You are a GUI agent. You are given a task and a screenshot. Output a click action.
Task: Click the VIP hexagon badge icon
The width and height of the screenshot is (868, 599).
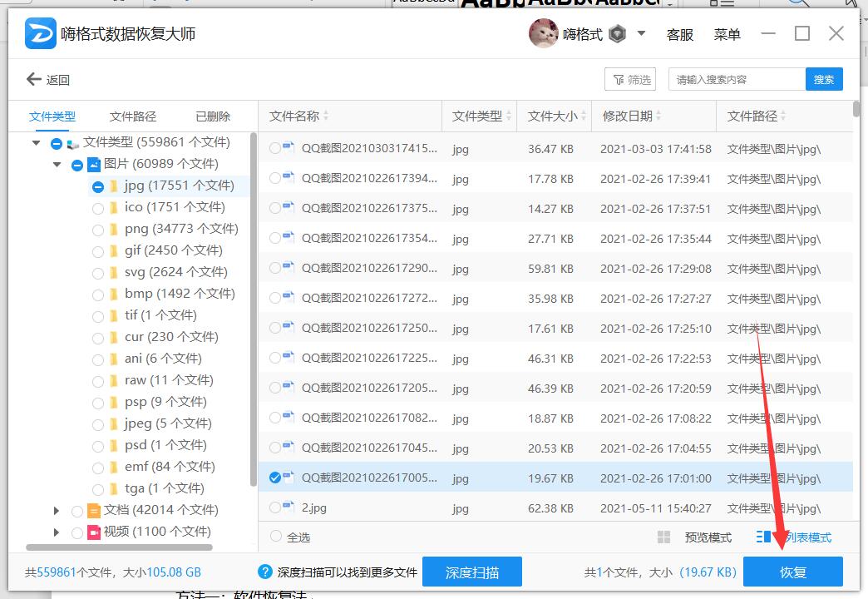617,34
